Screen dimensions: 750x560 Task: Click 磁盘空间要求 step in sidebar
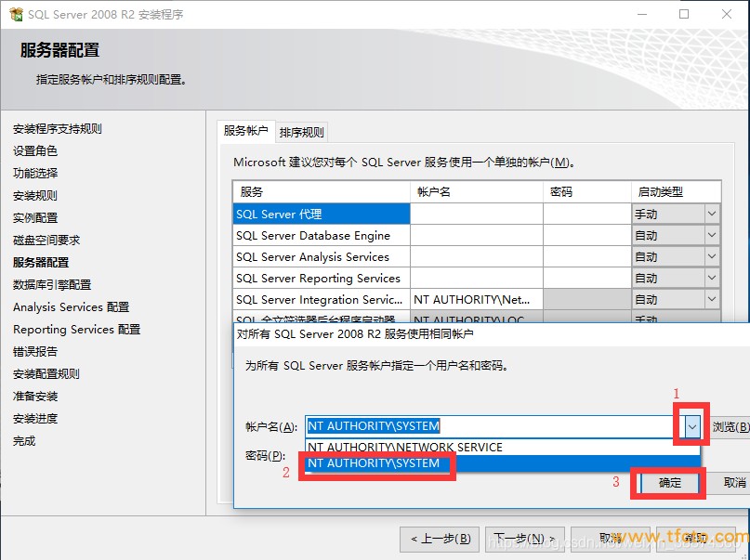pos(46,240)
